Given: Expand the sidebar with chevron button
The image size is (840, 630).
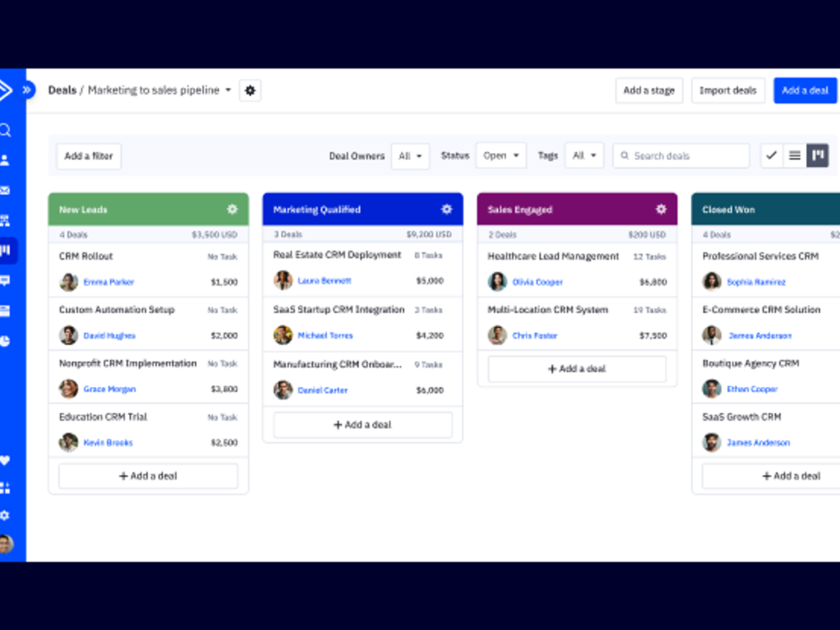Looking at the screenshot, I should click(27, 90).
